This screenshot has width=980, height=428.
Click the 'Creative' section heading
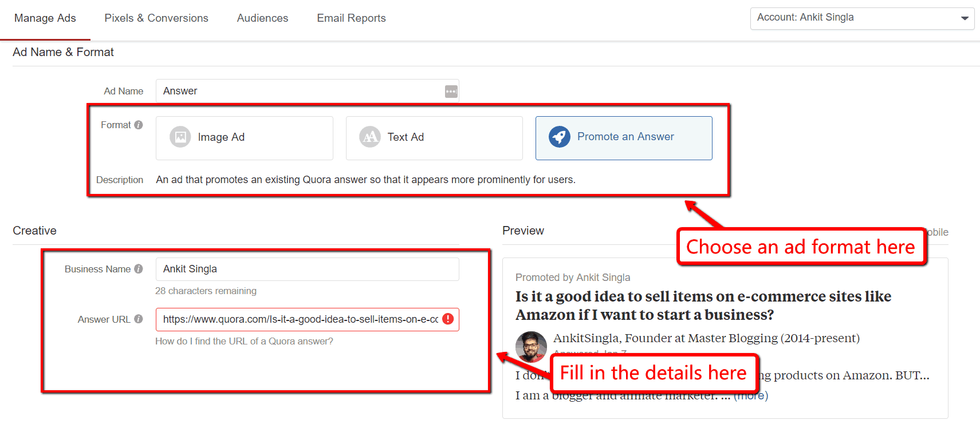(x=34, y=231)
